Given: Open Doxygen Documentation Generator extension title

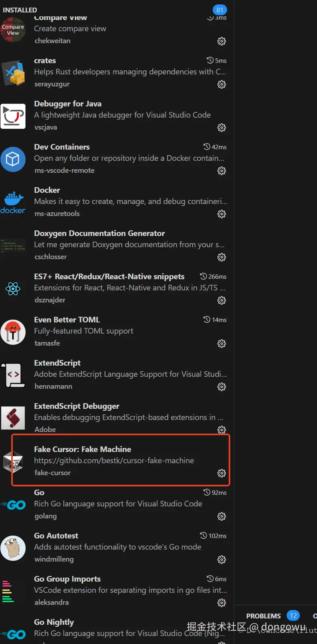Looking at the screenshot, I should coord(99,234).
